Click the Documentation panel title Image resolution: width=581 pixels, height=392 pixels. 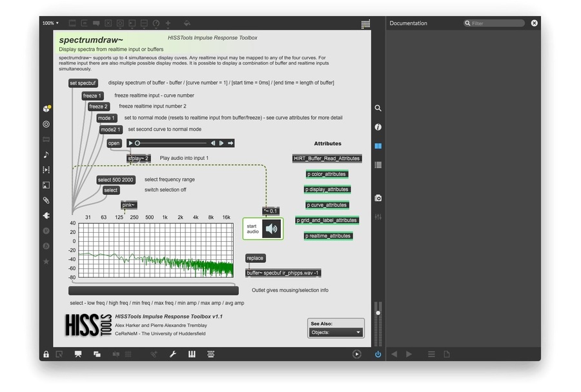pos(408,23)
